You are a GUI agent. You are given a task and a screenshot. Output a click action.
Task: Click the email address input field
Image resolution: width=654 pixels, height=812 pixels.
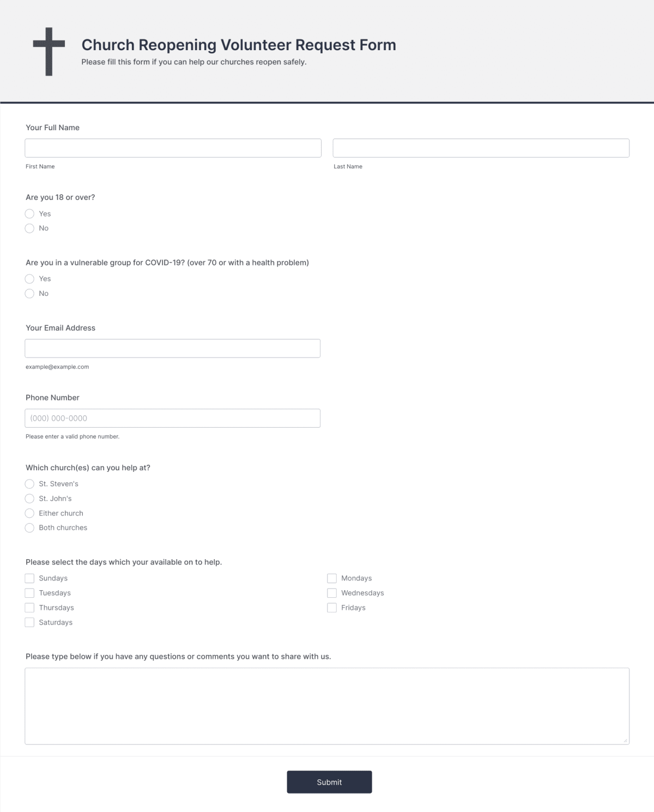pyautogui.click(x=173, y=348)
